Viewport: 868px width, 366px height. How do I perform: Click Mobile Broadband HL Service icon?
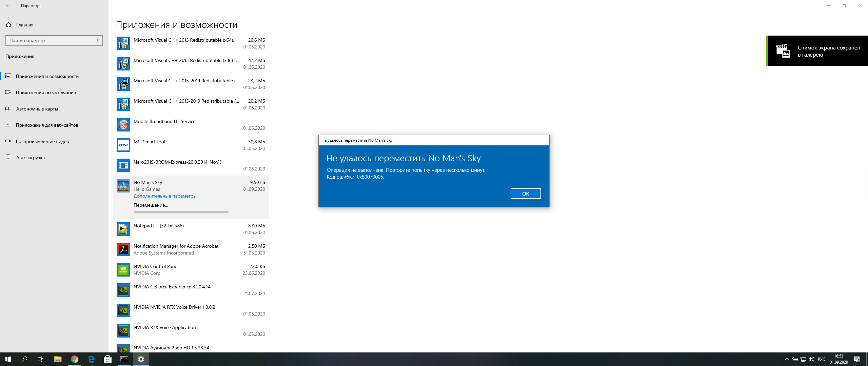123,125
